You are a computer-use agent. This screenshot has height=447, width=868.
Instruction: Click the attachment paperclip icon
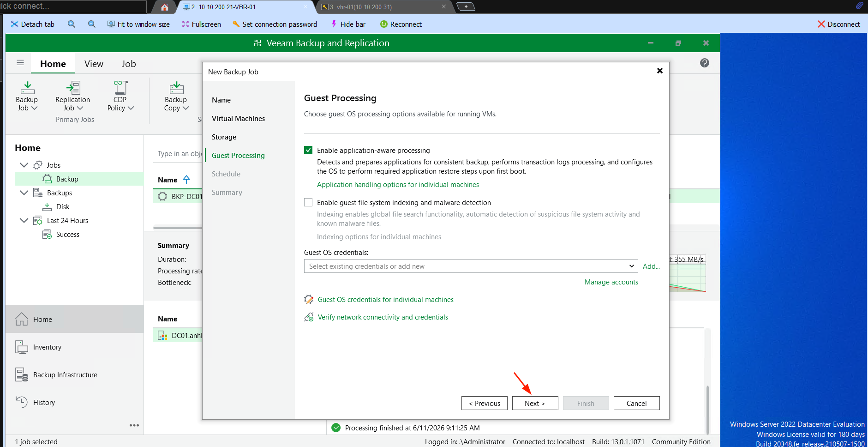pos(859,6)
